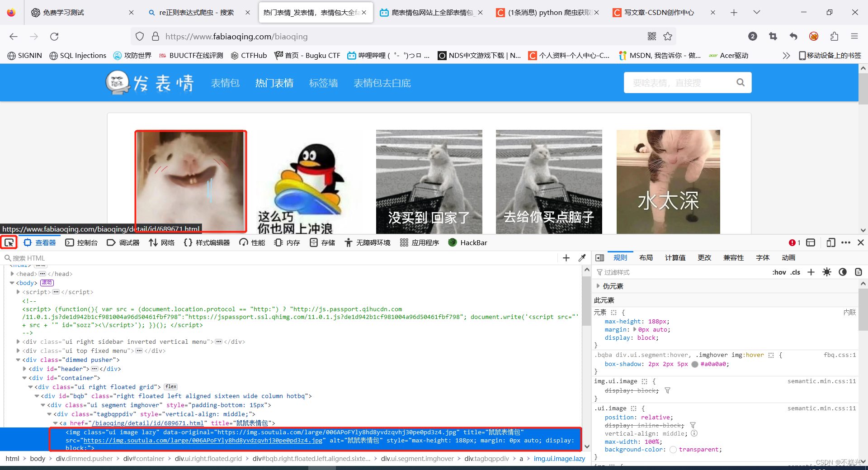
Task: Toggle light color scheme simulation (sun icon)
Action: (827, 272)
